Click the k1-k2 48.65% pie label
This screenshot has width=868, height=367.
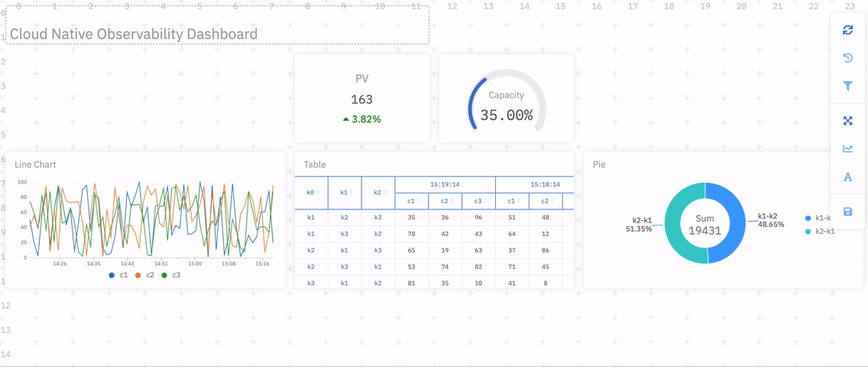pyautogui.click(x=770, y=220)
